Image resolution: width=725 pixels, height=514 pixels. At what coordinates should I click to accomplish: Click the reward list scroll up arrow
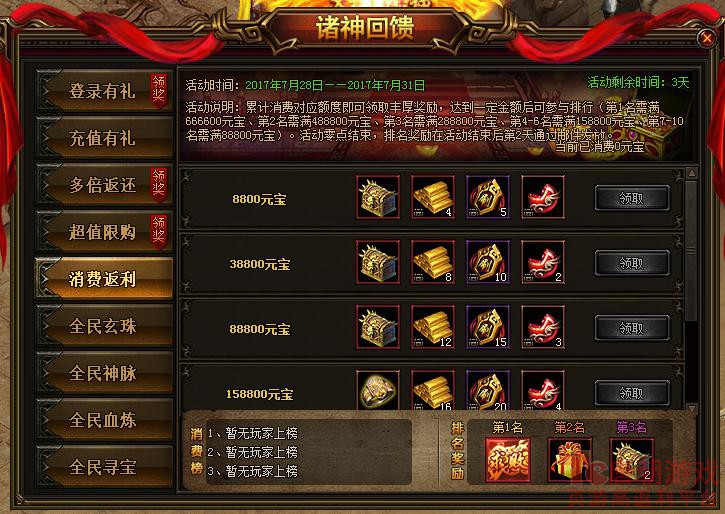692,173
